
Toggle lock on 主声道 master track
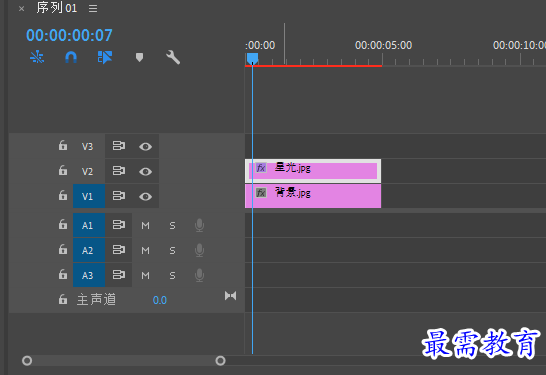tap(63, 299)
